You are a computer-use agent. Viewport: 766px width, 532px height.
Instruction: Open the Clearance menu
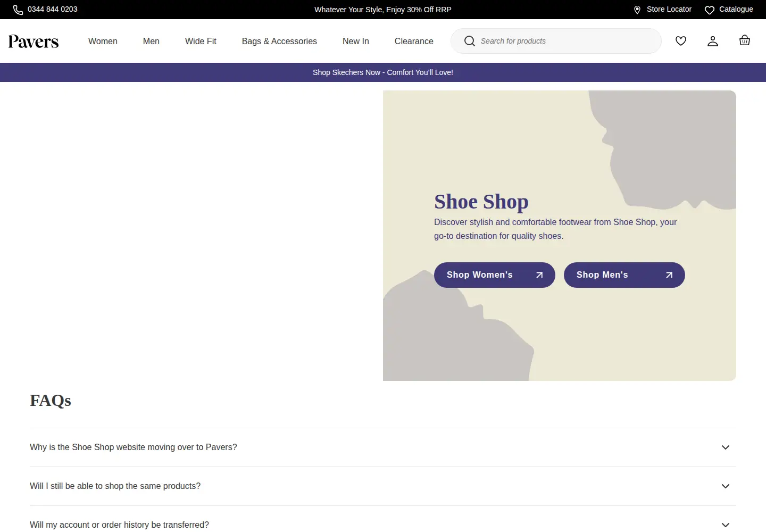point(414,41)
